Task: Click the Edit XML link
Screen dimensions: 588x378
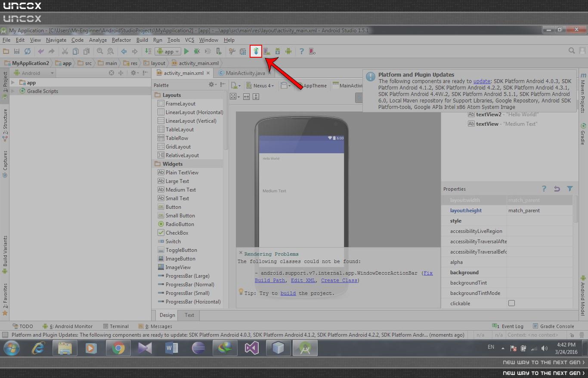Action: click(x=303, y=280)
